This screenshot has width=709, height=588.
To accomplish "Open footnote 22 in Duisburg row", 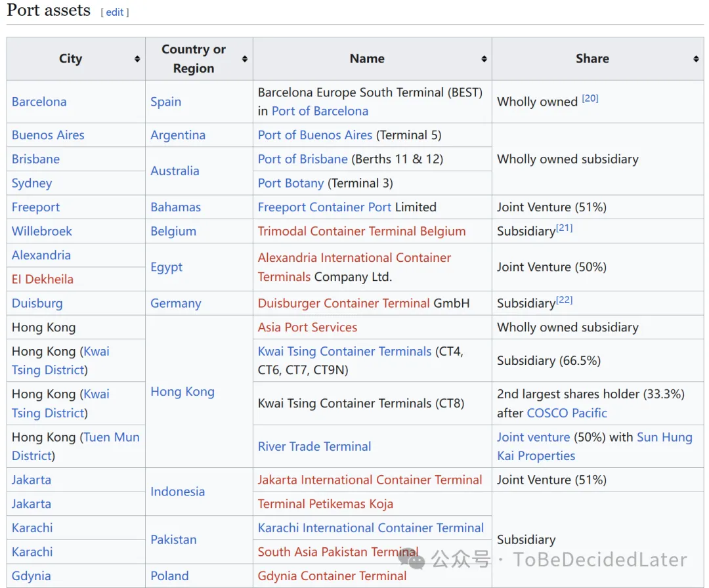I will click(x=565, y=300).
